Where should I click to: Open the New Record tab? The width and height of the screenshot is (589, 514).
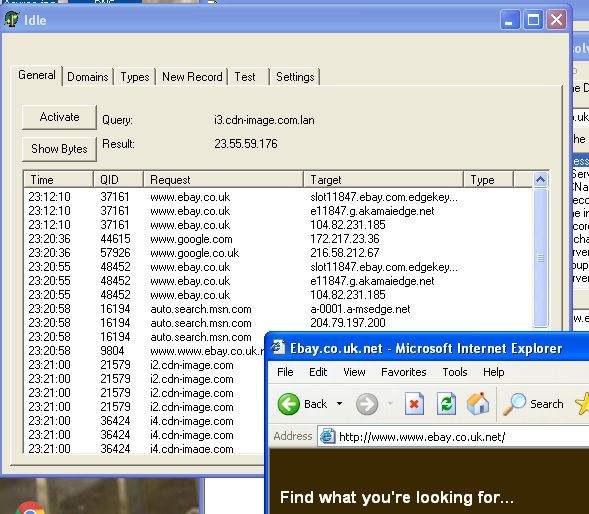(x=192, y=77)
